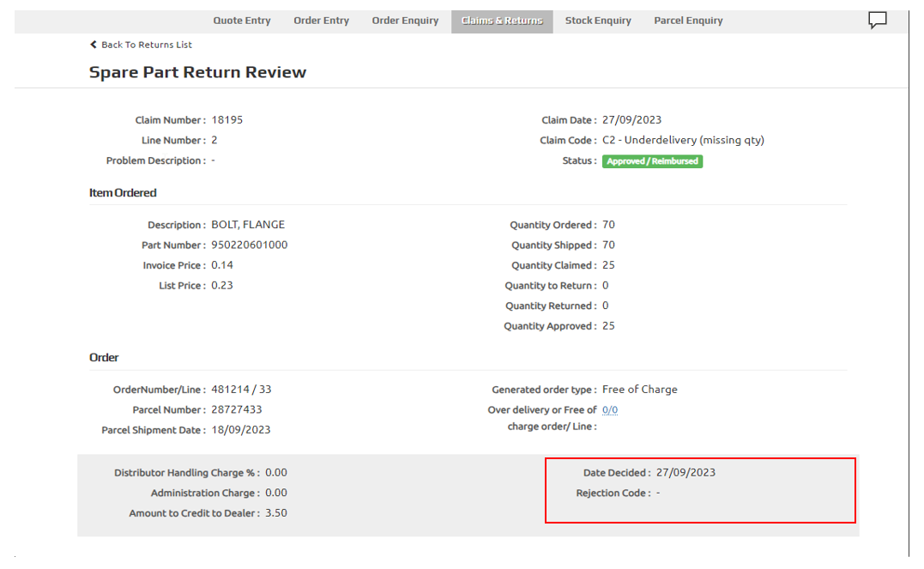Screen dimensions: 924x569
Task: Select parcel shipment date 18/09/2023
Action: point(241,430)
